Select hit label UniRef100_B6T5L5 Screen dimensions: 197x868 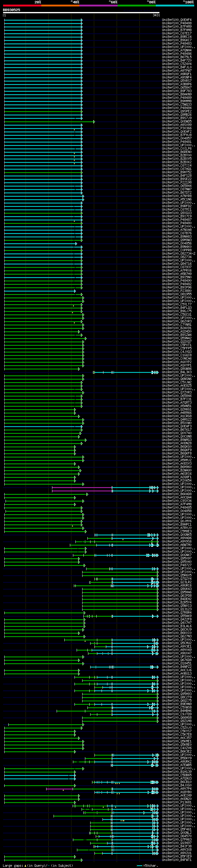177,57
